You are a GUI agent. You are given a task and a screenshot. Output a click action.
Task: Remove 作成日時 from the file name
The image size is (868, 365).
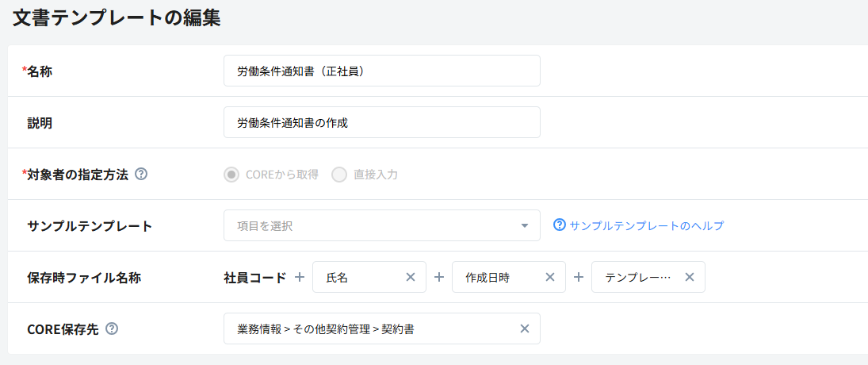click(x=550, y=277)
